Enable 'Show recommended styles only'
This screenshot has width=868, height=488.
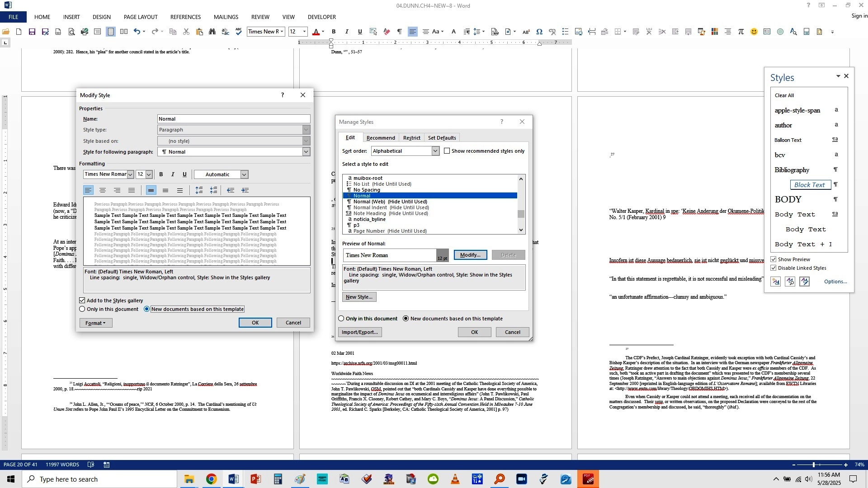click(447, 151)
